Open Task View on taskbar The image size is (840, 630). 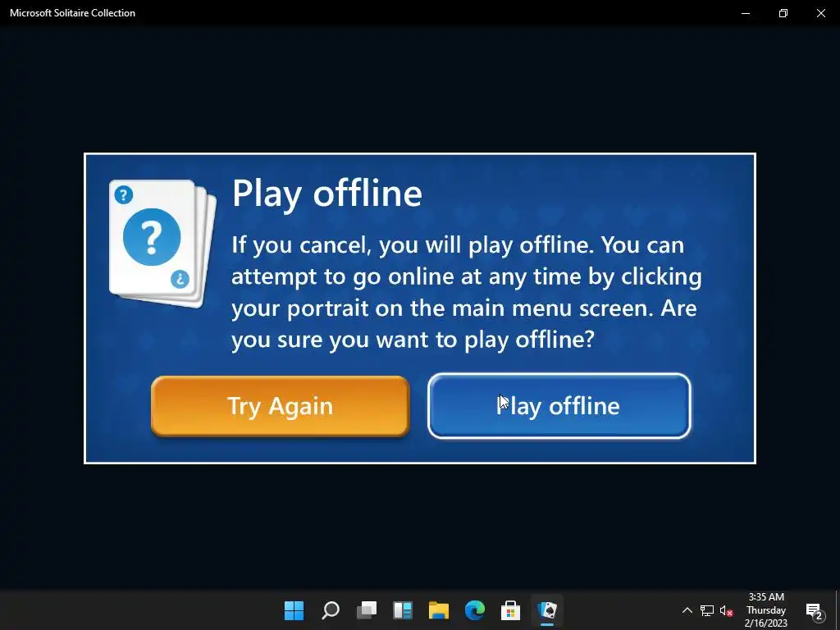coord(367,610)
